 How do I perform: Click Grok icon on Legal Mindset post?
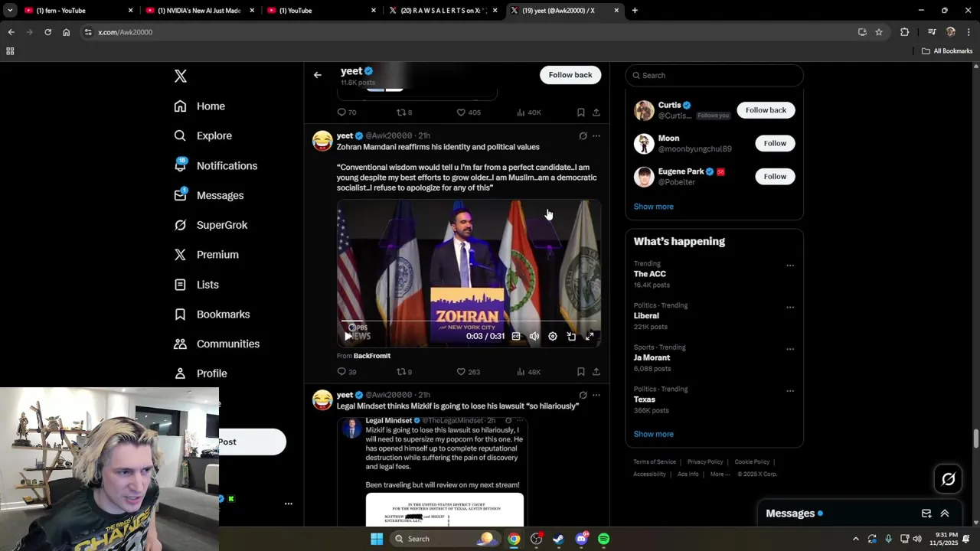pos(583,396)
